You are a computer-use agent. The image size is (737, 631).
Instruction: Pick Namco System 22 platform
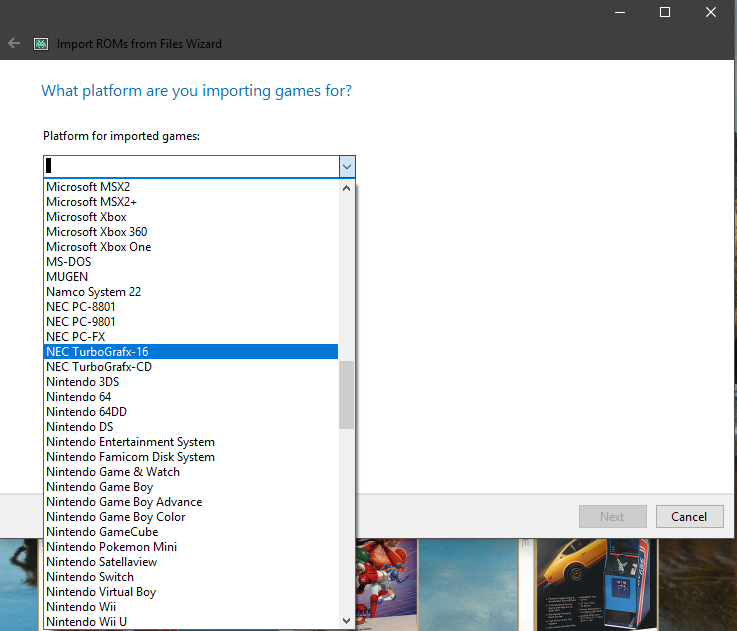(x=191, y=292)
